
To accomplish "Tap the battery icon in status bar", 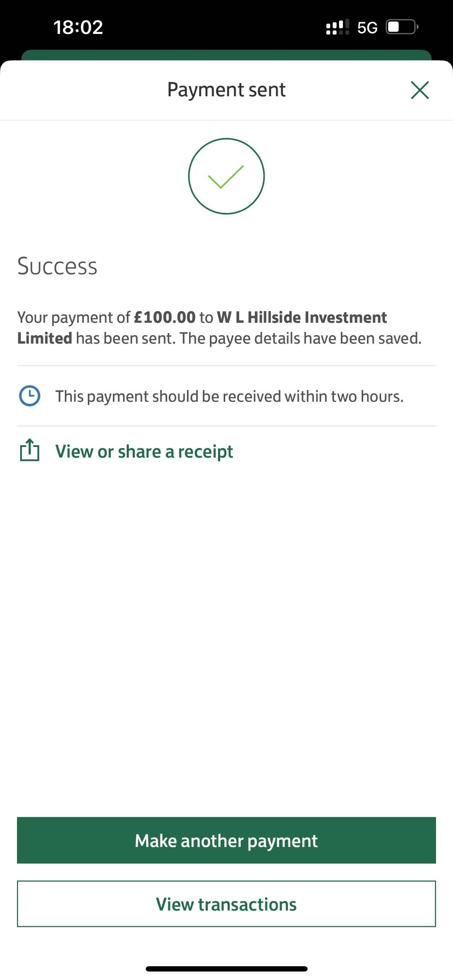I will (x=402, y=27).
